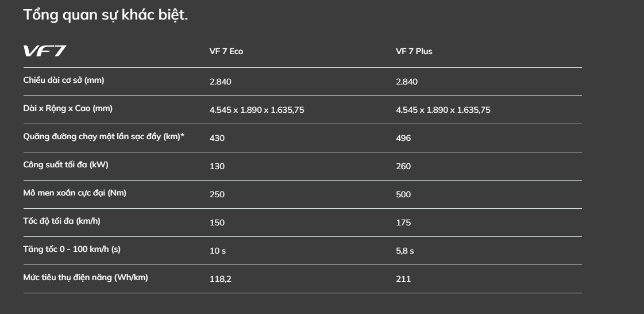This screenshot has width=644, height=314.
Task: Click the 'Mô men xoắn cực đại (Nm)' label
Action: 75,193
